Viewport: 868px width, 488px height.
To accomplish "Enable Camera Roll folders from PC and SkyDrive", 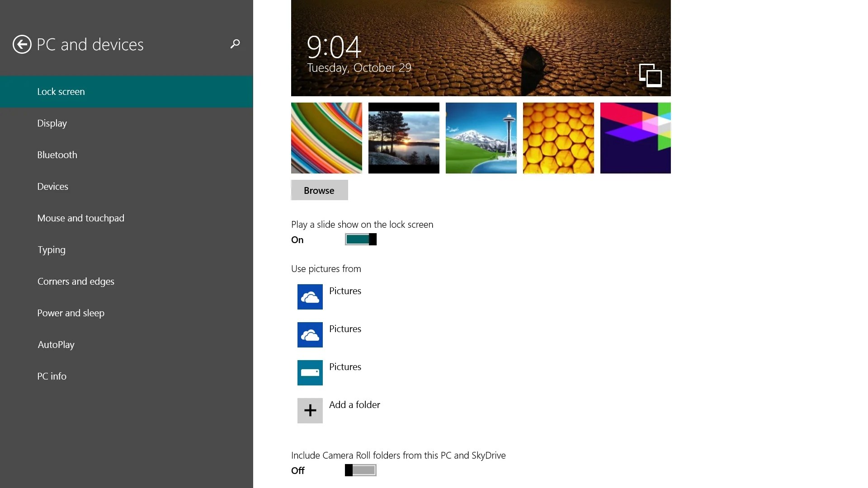I will (x=360, y=470).
